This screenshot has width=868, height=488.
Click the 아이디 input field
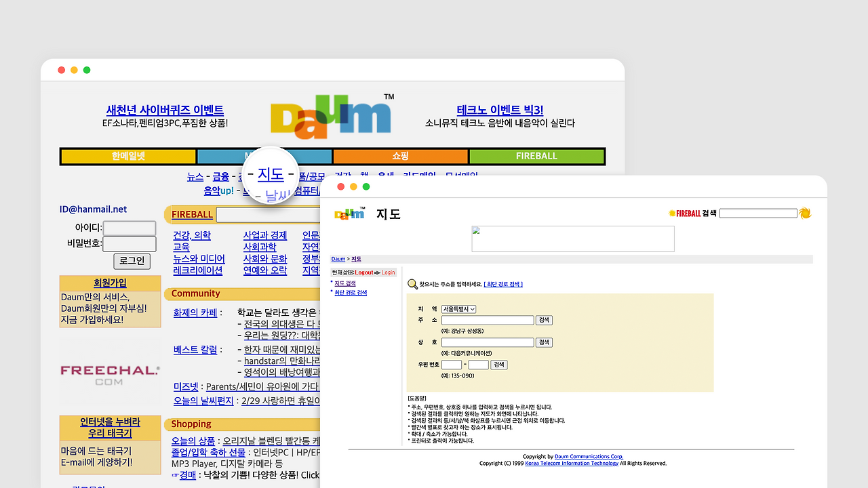tap(130, 228)
